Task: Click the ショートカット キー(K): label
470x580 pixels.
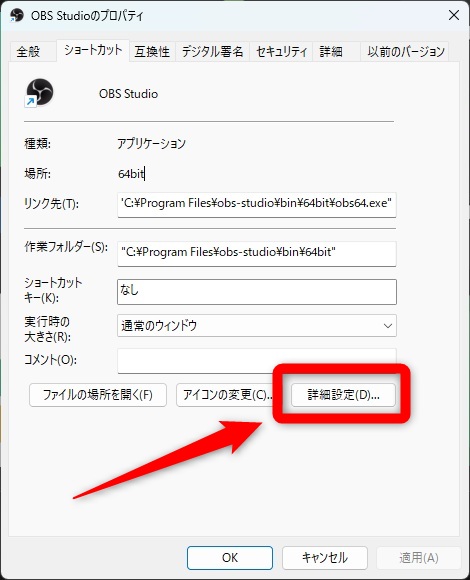Action: (53, 290)
